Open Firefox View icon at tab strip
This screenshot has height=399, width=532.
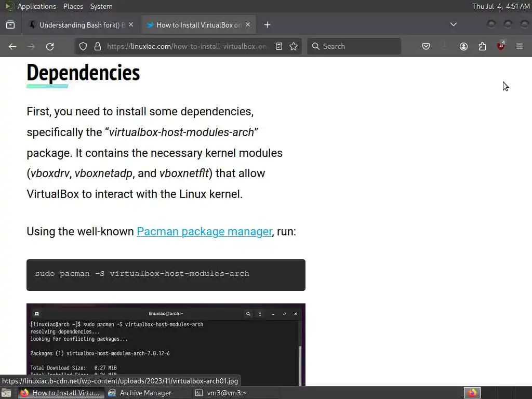click(x=10, y=25)
